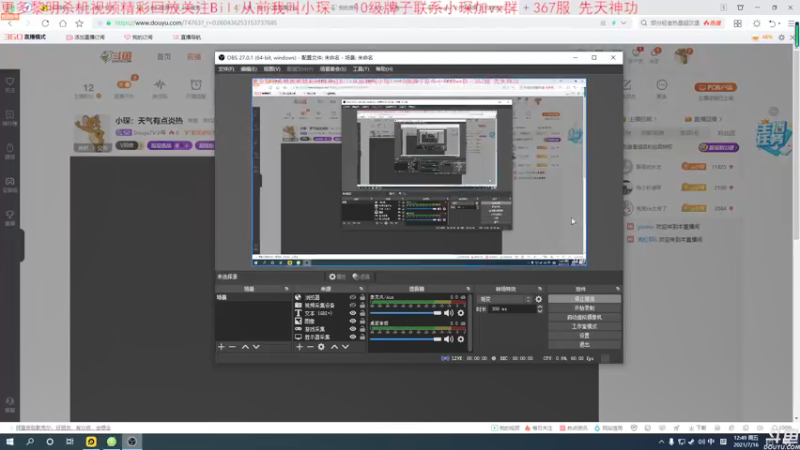
Task: Pop out the OBS Sources (来源) dock
Action: [361, 289]
